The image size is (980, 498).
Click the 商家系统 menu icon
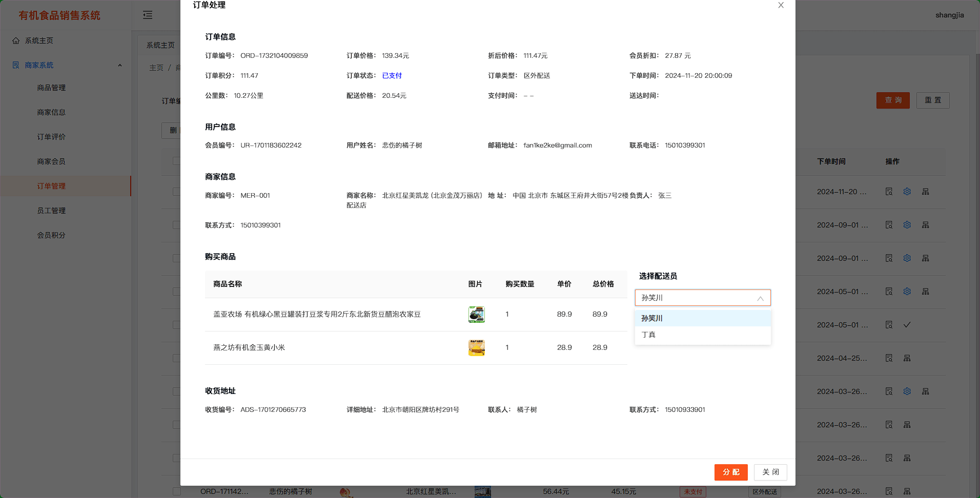16,65
